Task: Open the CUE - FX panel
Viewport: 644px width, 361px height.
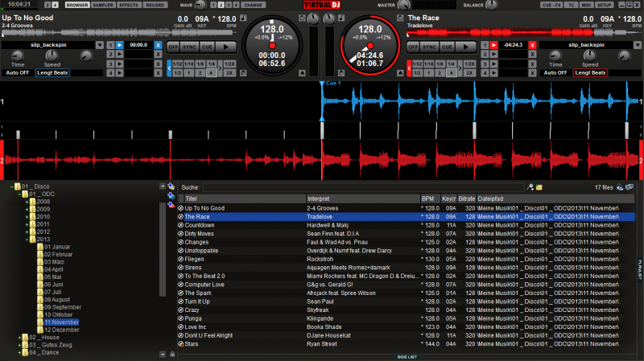Action: pyautogui.click(x=551, y=5)
